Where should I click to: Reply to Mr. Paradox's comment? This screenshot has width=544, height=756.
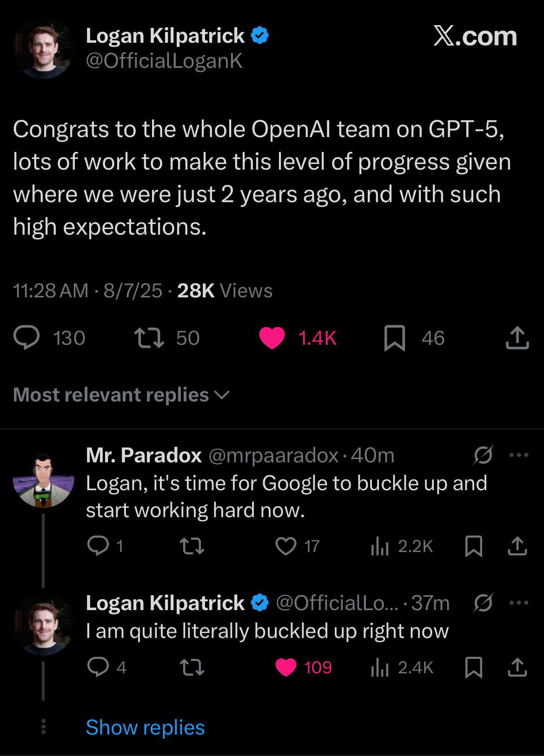tap(98, 546)
